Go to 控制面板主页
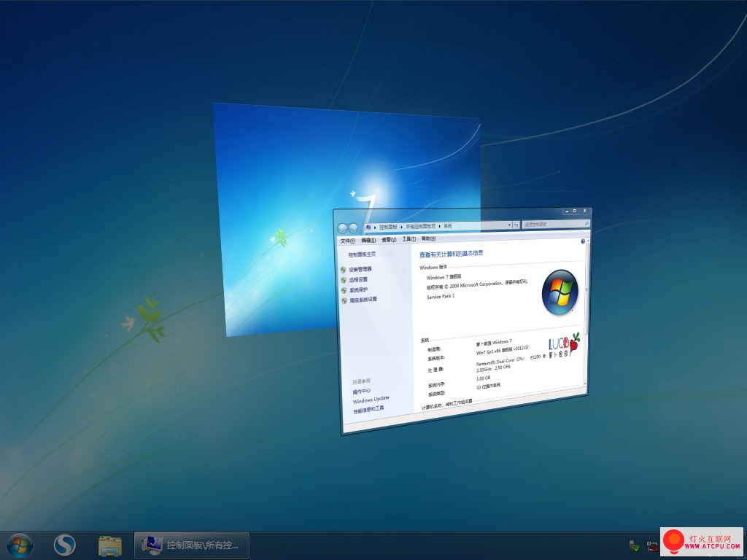 [362, 254]
